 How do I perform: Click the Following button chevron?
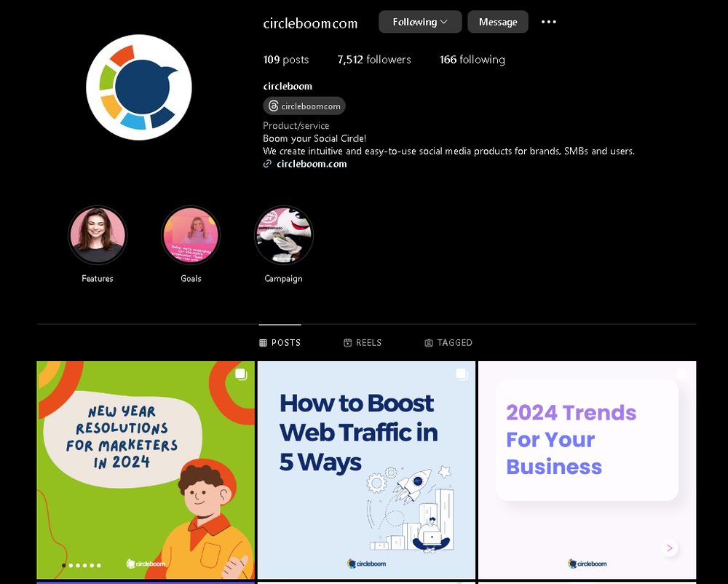(x=444, y=22)
